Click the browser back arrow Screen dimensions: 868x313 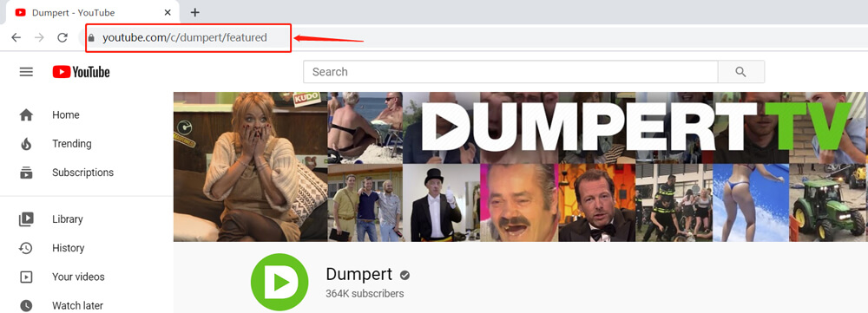pyautogui.click(x=16, y=37)
